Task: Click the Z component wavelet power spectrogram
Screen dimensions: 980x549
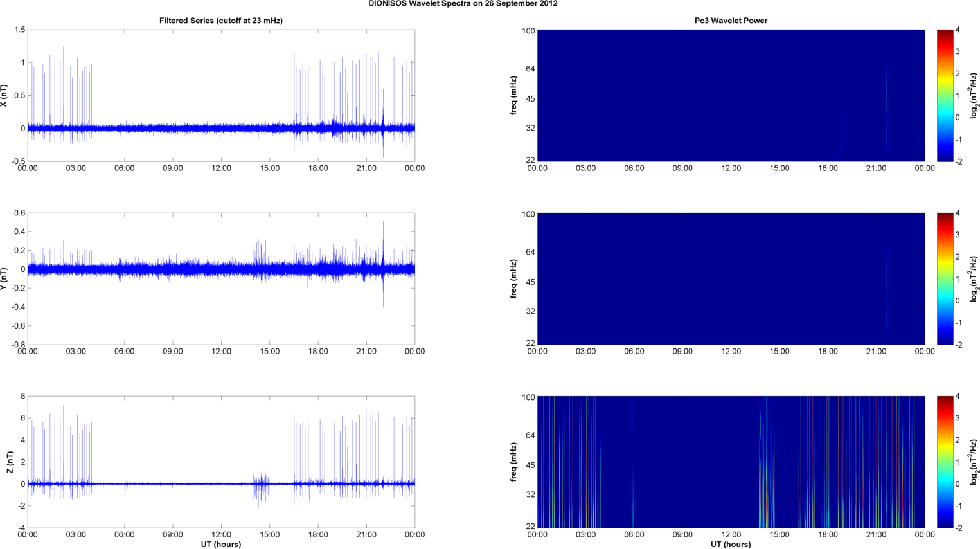Action: (x=731, y=462)
